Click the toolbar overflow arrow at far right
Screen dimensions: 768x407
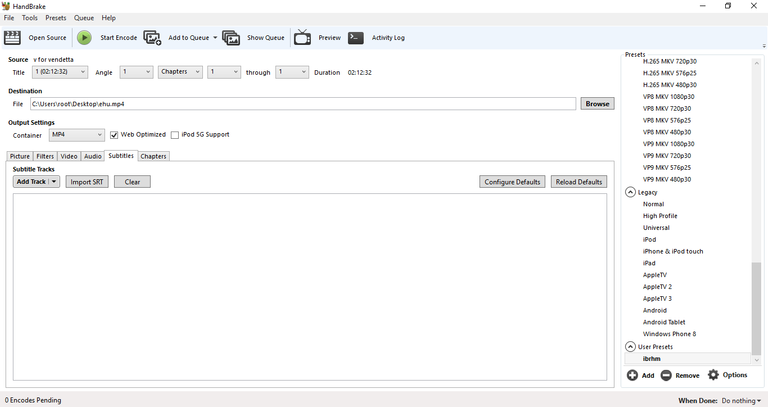764,46
